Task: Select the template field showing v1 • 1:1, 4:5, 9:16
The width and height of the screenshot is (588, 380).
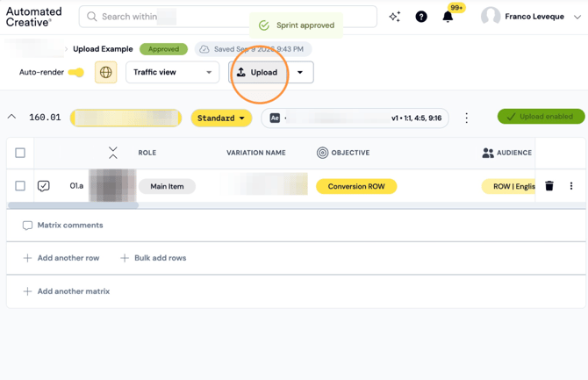Action: pyautogui.click(x=355, y=118)
